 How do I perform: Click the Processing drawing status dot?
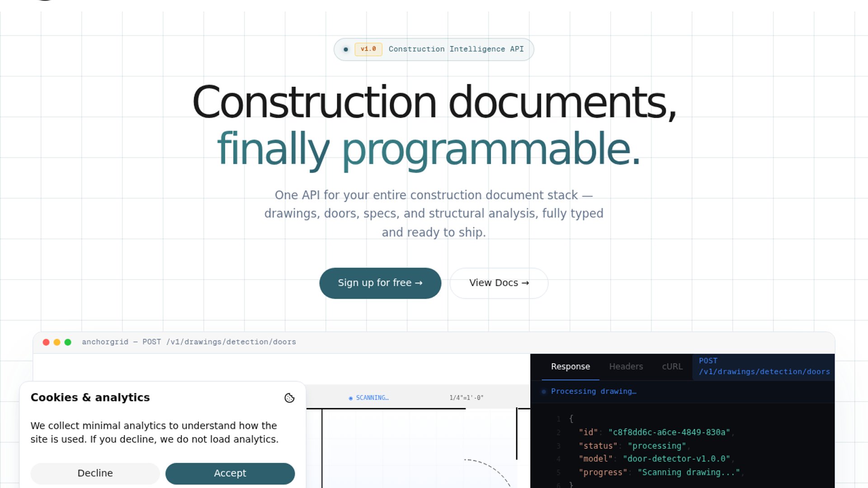[x=544, y=392]
